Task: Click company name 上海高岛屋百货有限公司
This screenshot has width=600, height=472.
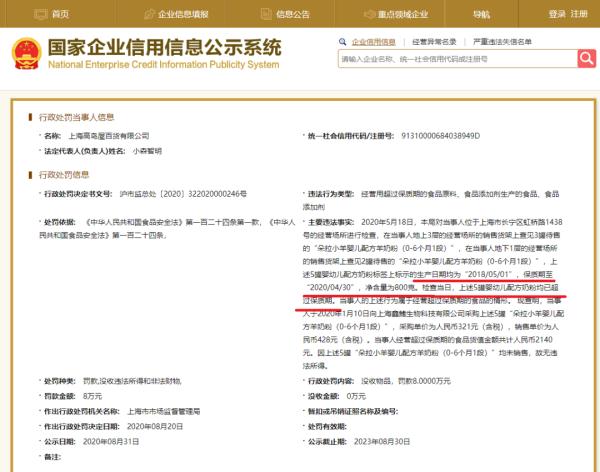Action: tap(109, 136)
